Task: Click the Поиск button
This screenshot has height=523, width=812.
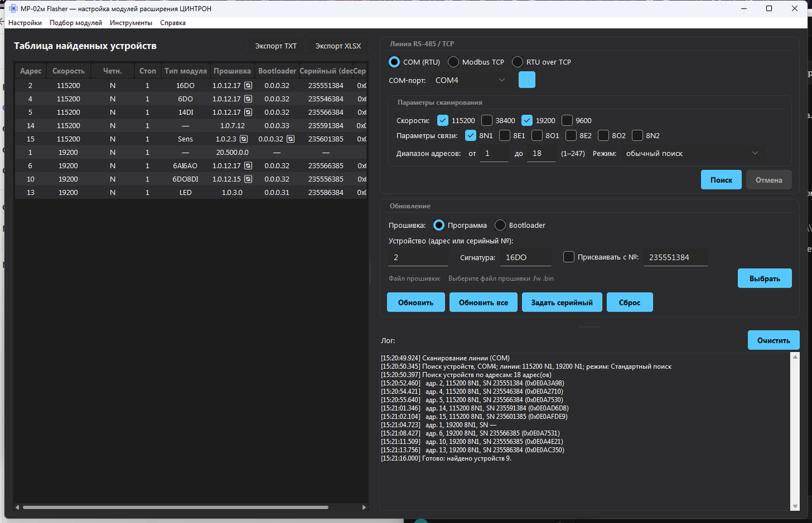Action: pos(722,180)
